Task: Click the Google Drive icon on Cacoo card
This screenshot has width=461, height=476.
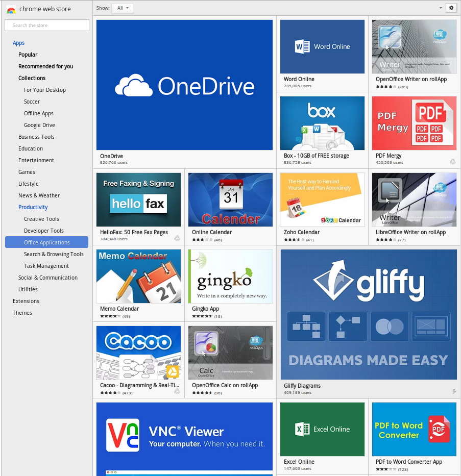Action: click(x=177, y=392)
